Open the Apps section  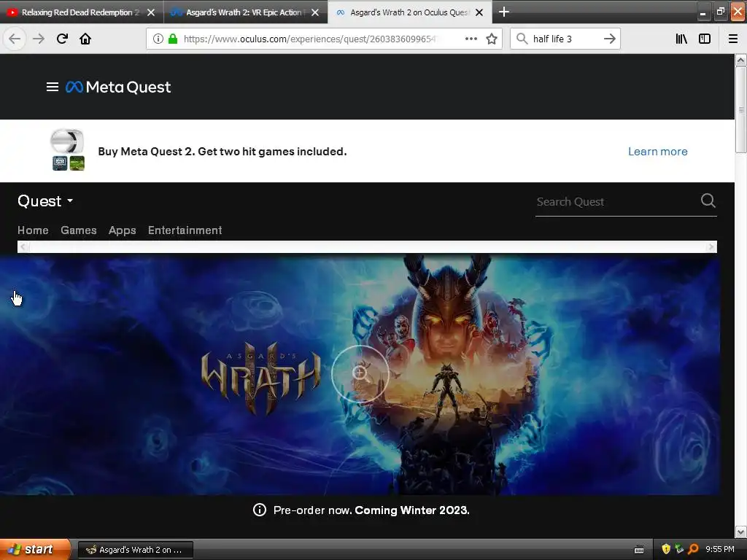pos(123,230)
